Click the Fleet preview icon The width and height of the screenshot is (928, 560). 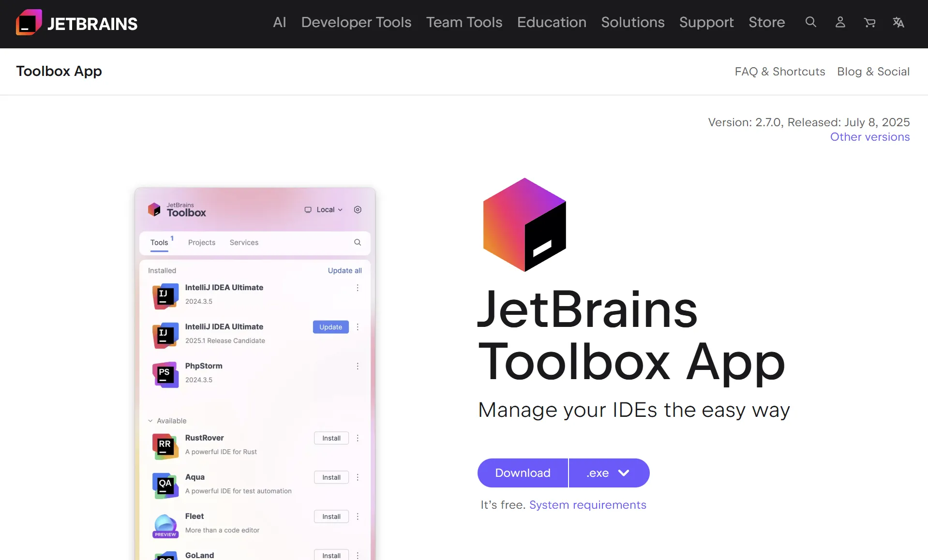(x=165, y=525)
